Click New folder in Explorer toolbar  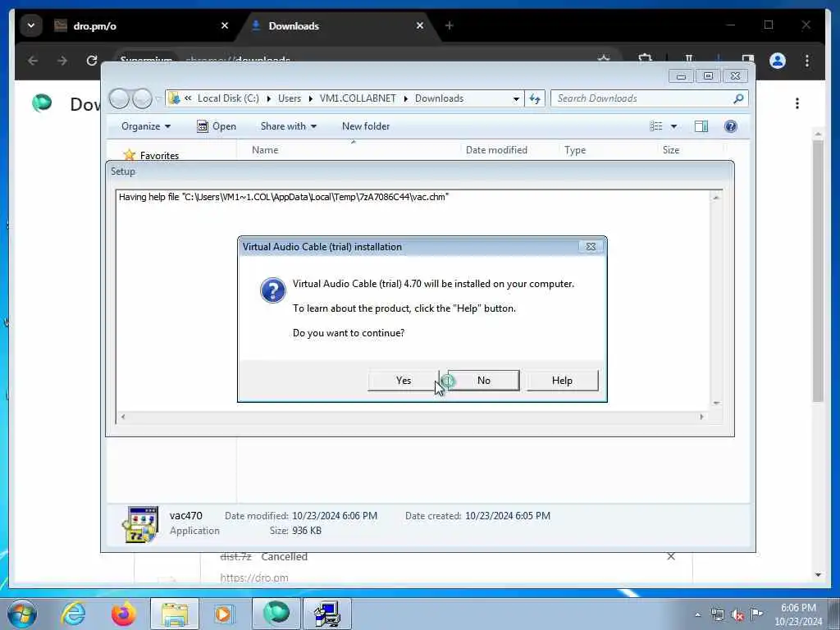click(366, 126)
